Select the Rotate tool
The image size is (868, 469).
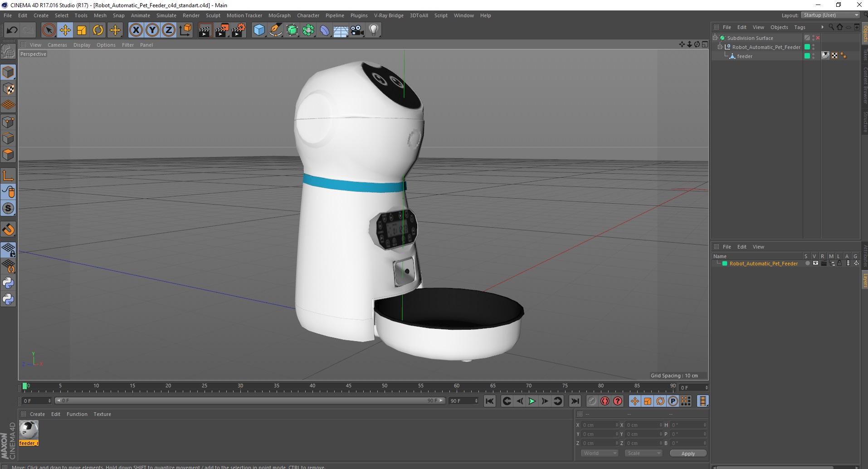(98, 30)
